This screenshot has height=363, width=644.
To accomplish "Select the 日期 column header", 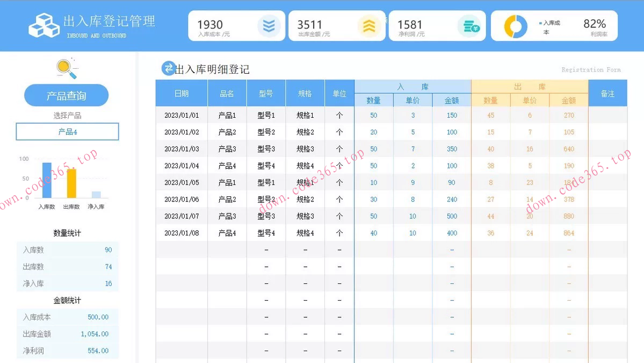I will [x=181, y=93].
